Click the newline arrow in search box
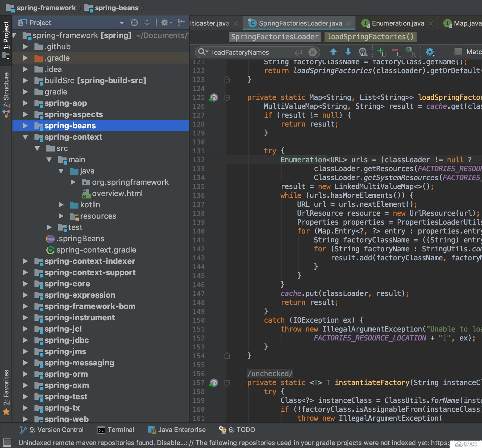The height and width of the screenshot is (448, 482). click(x=298, y=52)
